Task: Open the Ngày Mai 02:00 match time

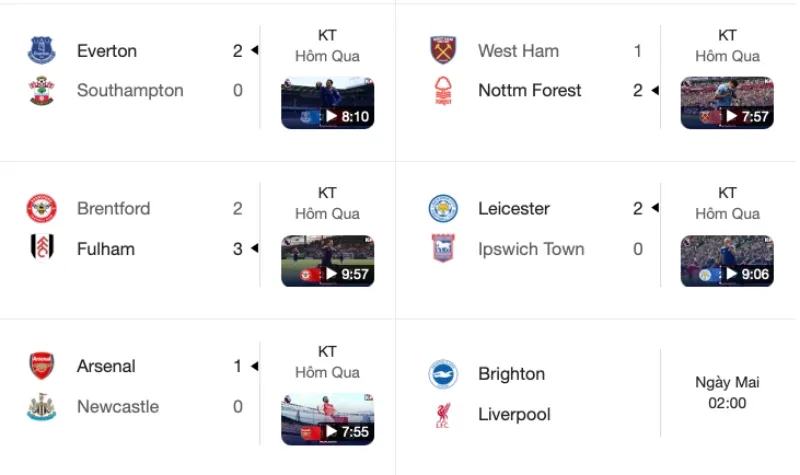Action: point(727,392)
